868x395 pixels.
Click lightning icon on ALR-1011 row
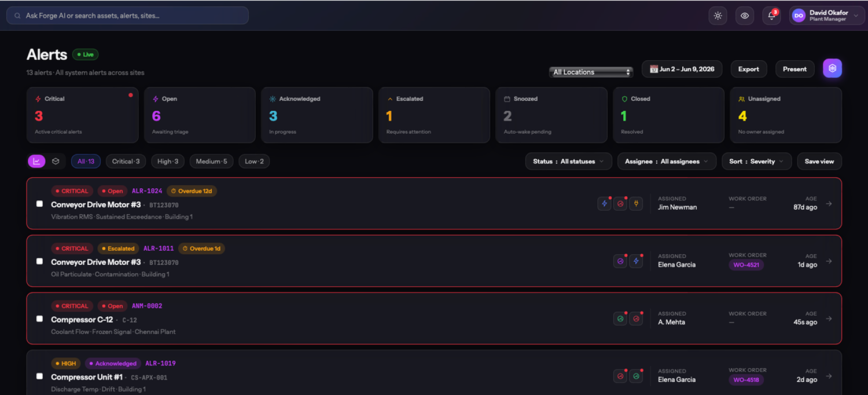(636, 261)
